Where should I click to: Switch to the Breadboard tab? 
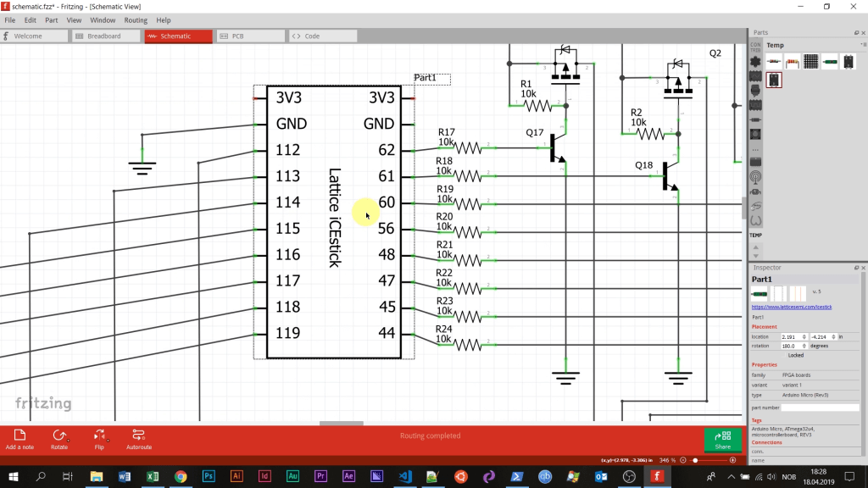click(106, 36)
